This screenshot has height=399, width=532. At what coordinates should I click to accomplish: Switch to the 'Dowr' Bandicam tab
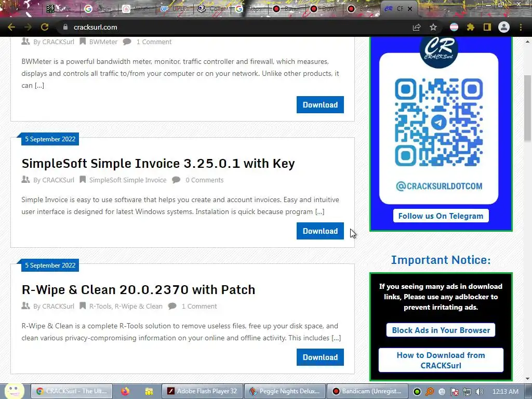[324, 9]
